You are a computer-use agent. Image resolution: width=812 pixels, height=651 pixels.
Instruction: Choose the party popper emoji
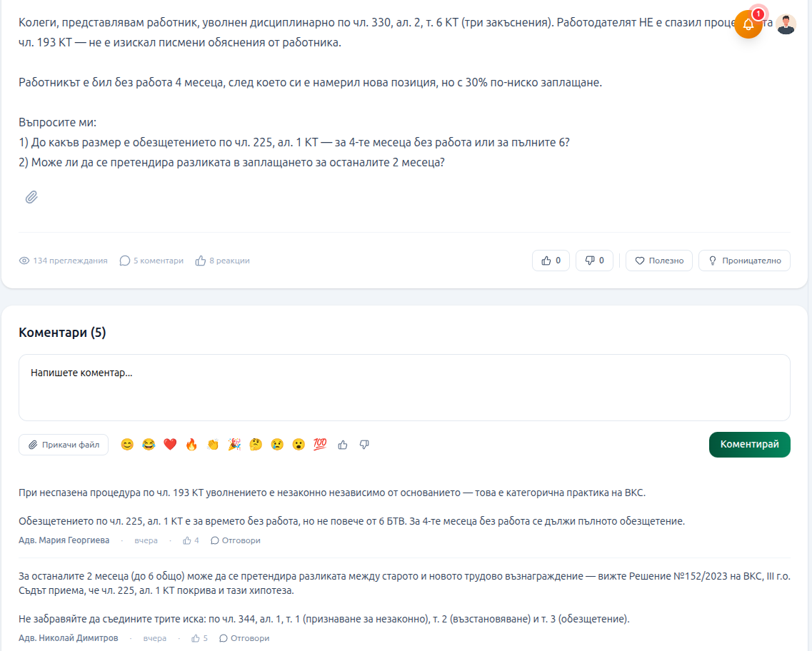click(x=234, y=445)
